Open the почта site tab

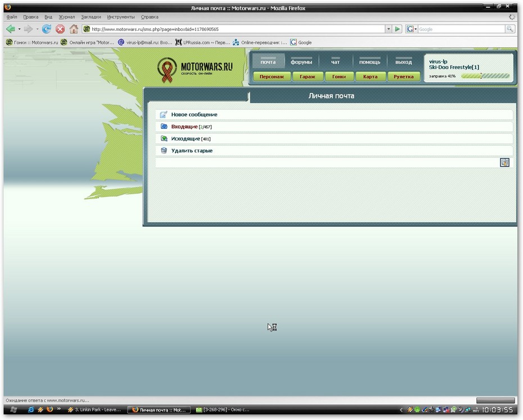tap(268, 61)
